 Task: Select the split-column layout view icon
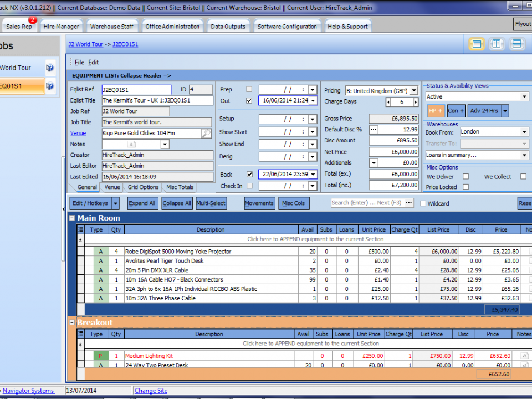pos(497,44)
